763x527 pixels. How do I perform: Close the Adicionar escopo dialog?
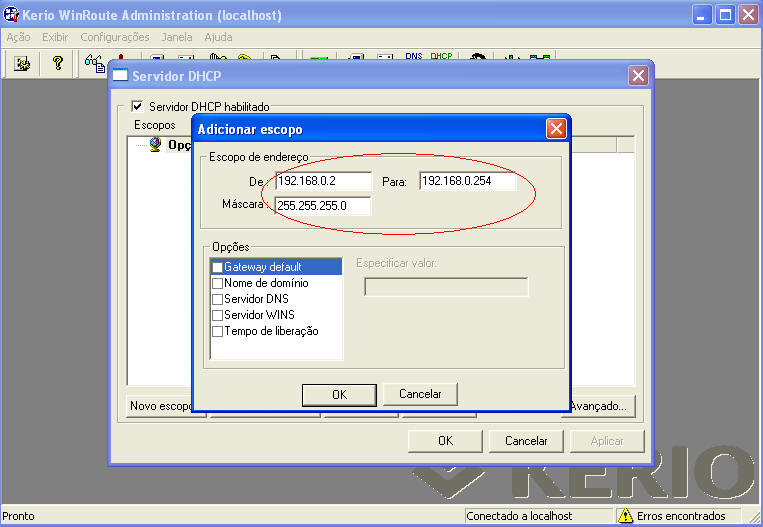[556, 129]
